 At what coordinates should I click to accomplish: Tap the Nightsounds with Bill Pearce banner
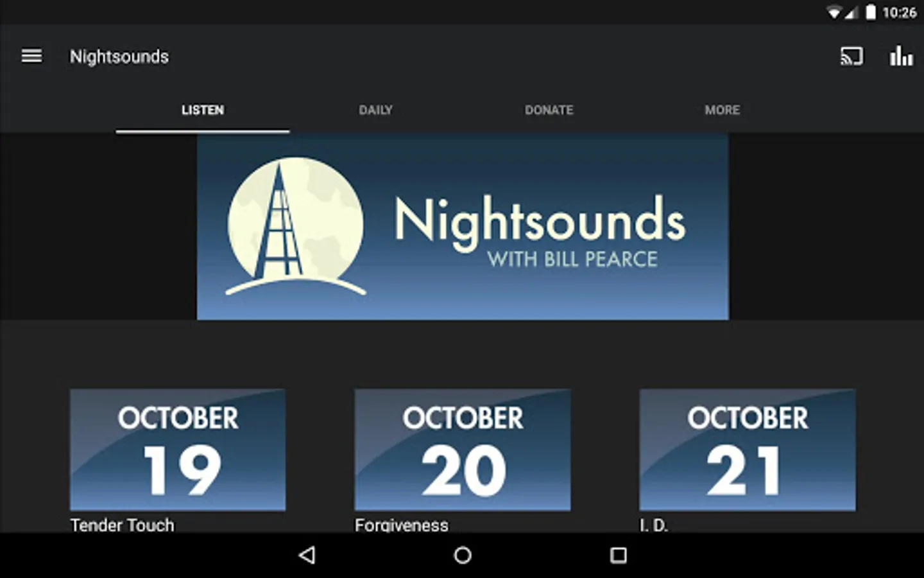pyautogui.click(x=463, y=226)
